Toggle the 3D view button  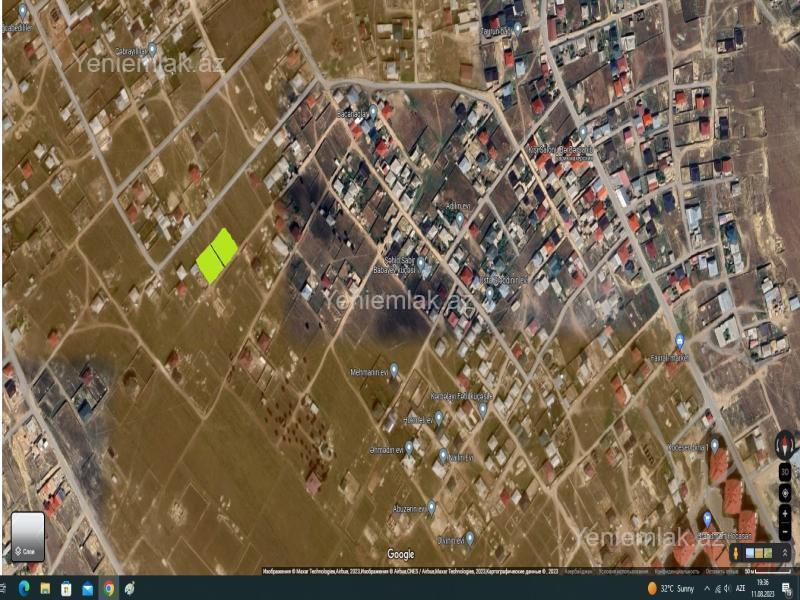point(785,472)
